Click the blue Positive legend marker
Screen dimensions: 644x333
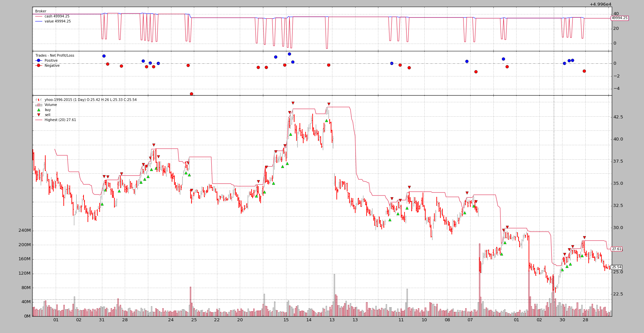(x=39, y=61)
